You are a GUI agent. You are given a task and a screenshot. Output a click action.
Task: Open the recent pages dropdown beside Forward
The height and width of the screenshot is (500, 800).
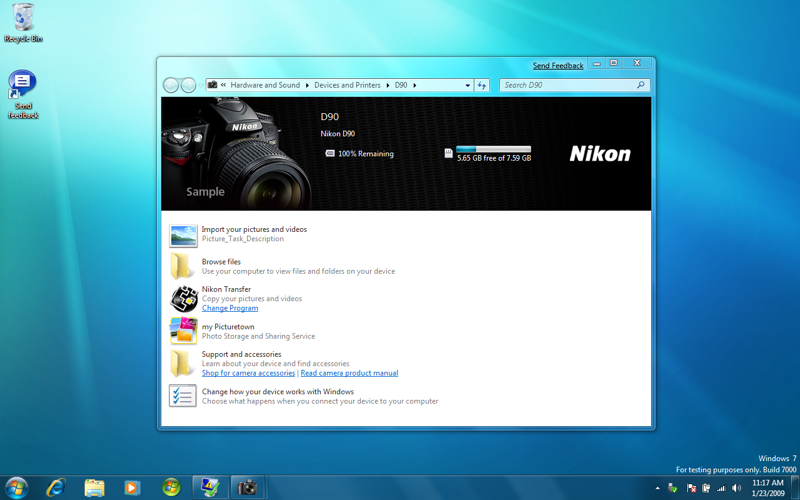click(201, 85)
